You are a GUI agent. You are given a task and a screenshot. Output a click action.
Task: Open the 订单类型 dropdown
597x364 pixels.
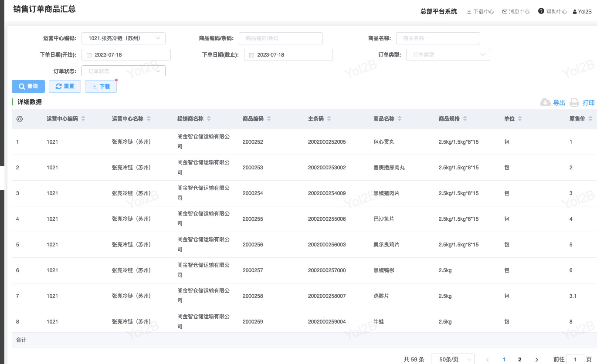pos(482,54)
